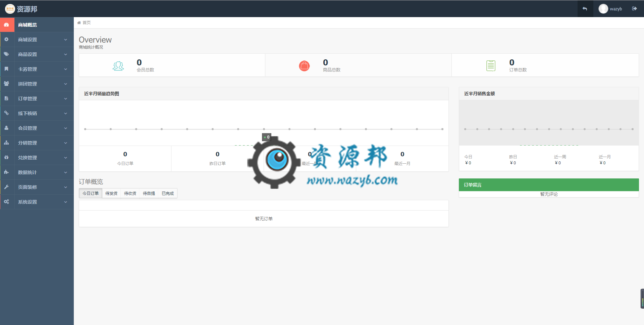Viewport: 644px width, 325px height.
Task: Select the 今日订单 tab in 订单概览
Action: (x=91, y=193)
